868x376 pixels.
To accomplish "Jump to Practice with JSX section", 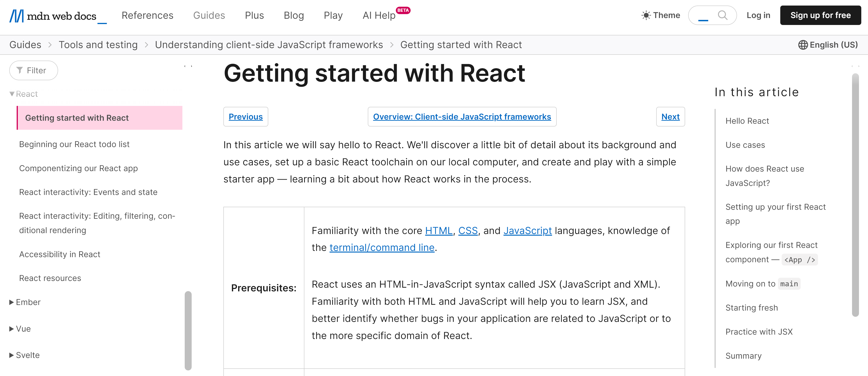I will click(759, 332).
